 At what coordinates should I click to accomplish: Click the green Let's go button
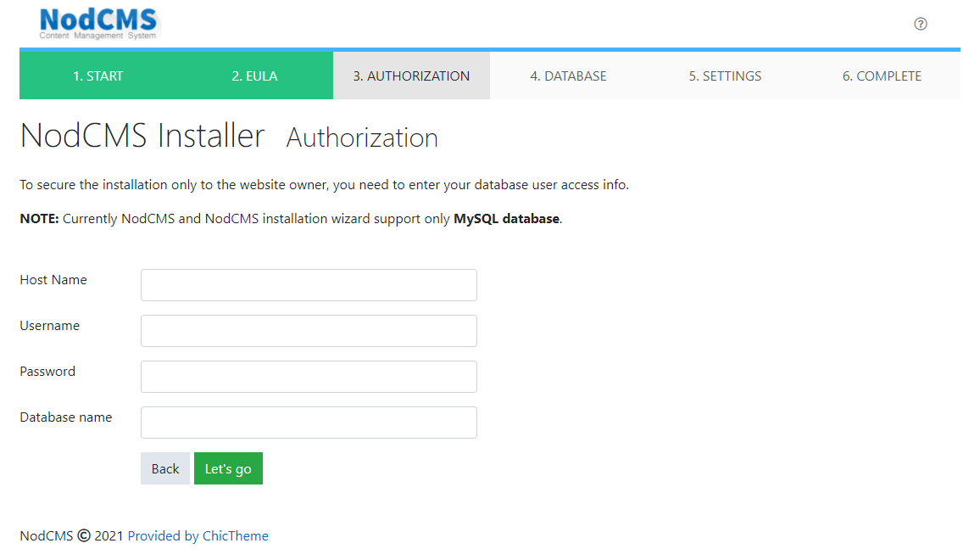pos(228,468)
